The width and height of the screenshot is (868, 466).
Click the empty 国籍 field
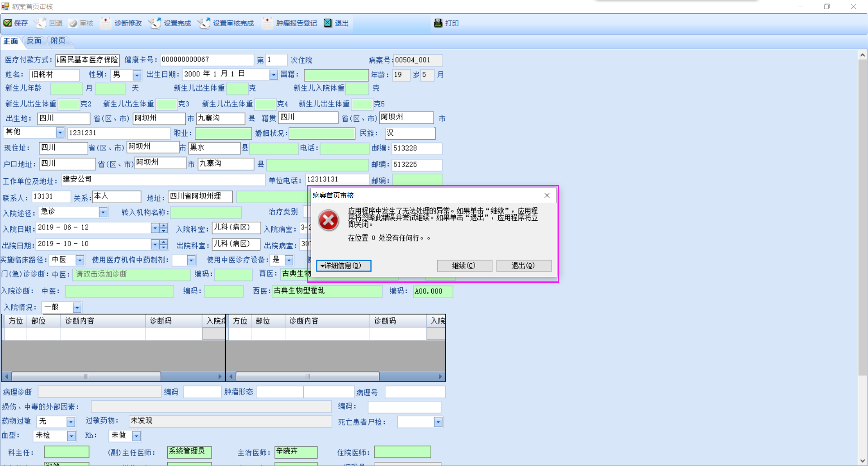click(336, 75)
